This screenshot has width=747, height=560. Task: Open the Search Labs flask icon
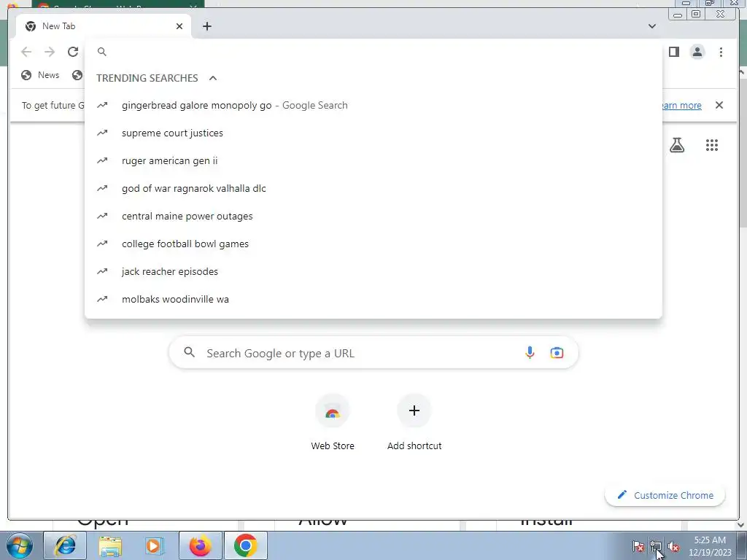click(677, 145)
